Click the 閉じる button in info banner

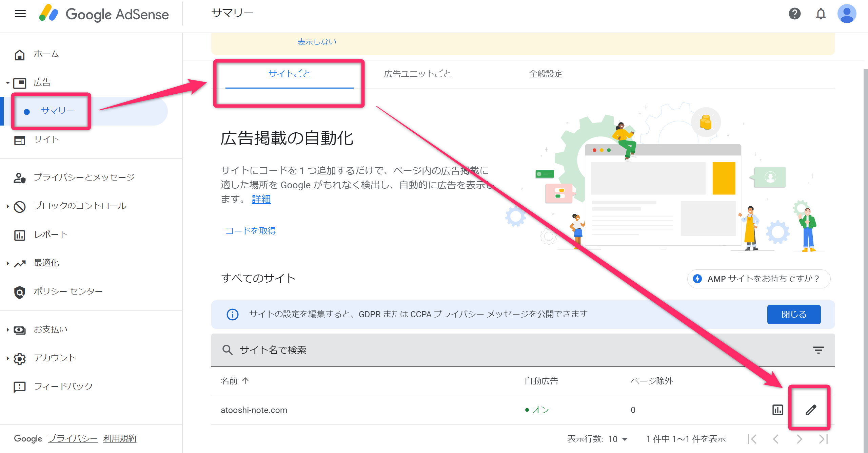click(x=793, y=315)
